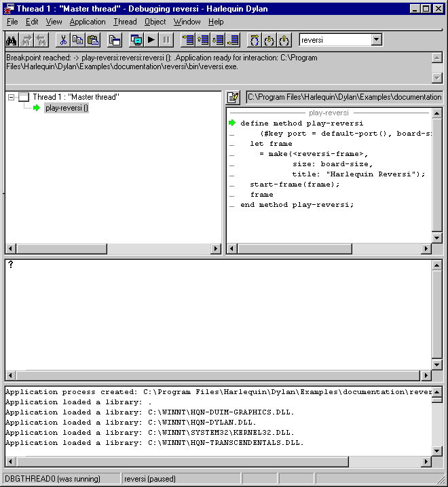Open the View menu
448x487 pixels.
pyautogui.click(x=54, y=22)
